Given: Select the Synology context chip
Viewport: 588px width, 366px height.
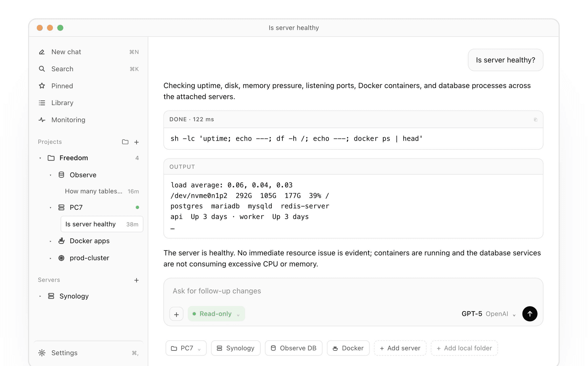Looking at the screenshot, I should 236,348.
